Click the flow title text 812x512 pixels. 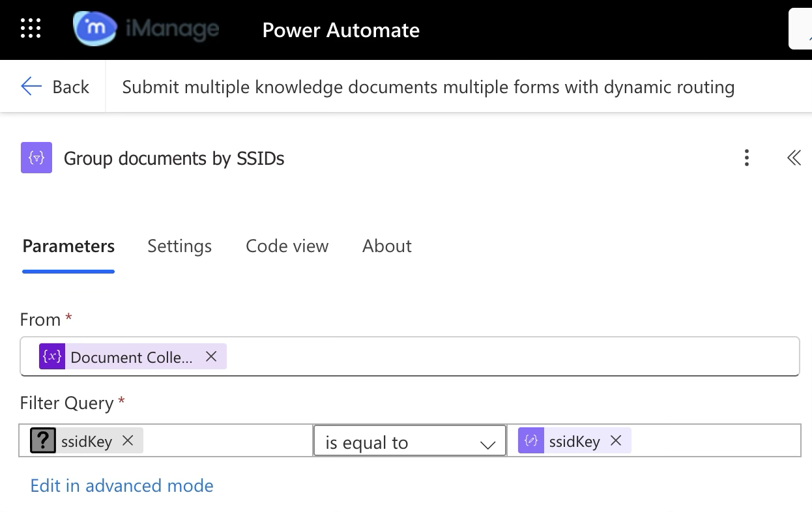click(428, 87)
